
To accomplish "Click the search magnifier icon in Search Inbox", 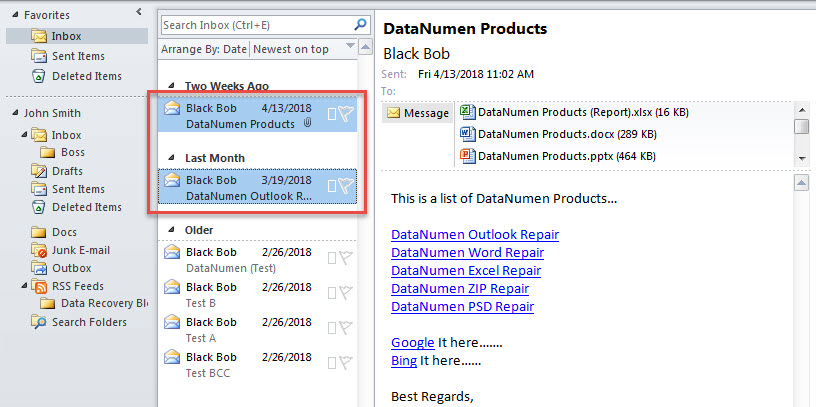I will tap(360, 24).
